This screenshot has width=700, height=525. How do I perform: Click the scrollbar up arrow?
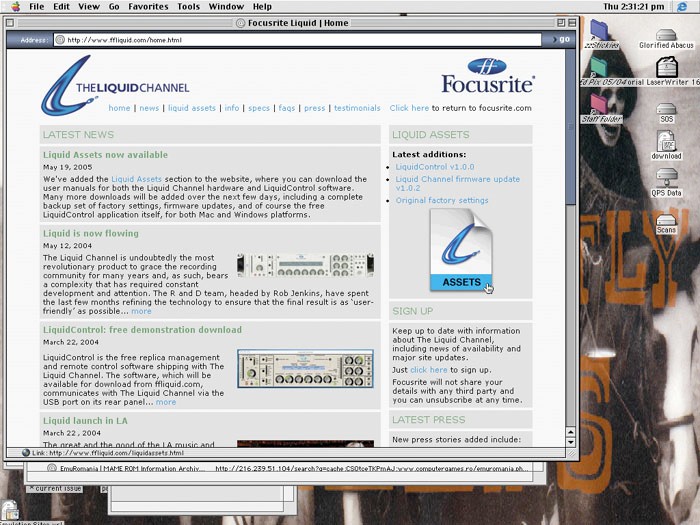(571, 432)
